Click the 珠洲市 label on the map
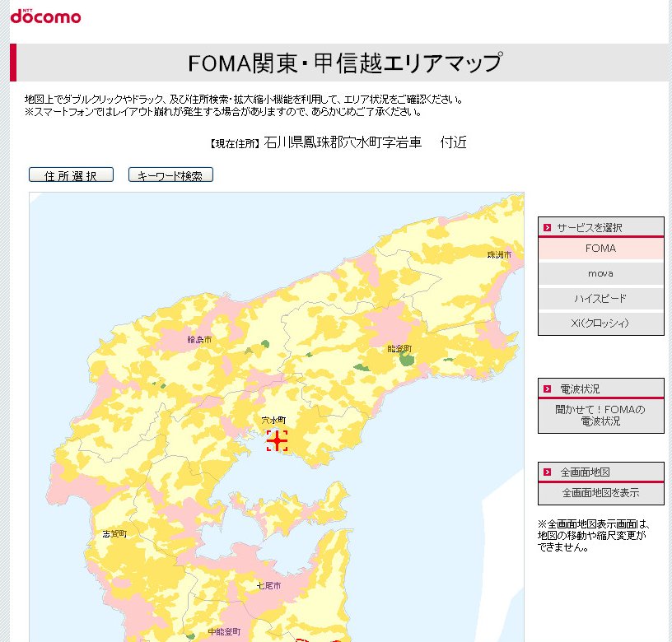 pos(499,255)
